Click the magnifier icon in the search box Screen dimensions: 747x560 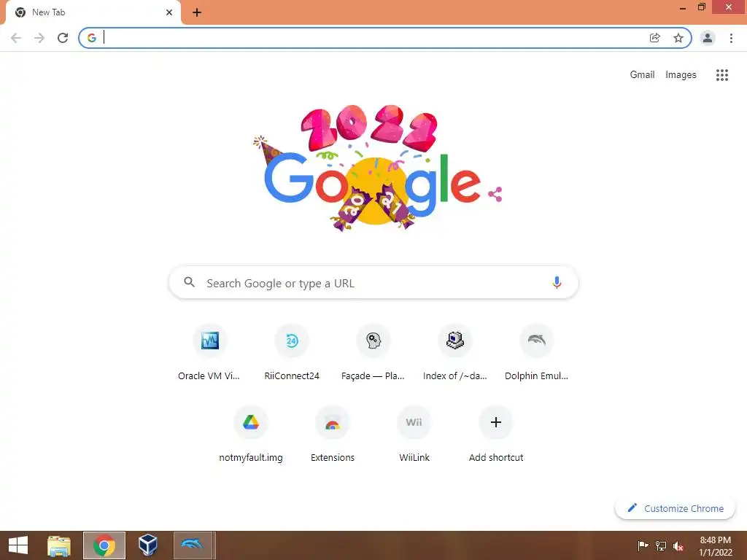189,282
